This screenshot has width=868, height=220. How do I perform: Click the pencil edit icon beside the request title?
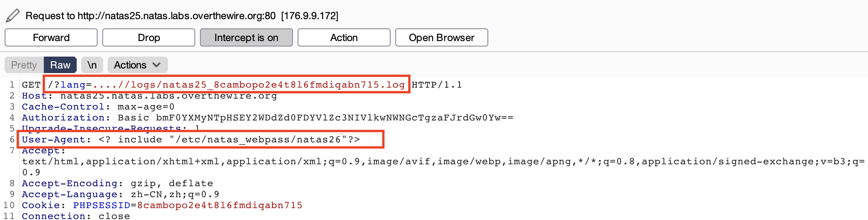[x=13, y=16]
